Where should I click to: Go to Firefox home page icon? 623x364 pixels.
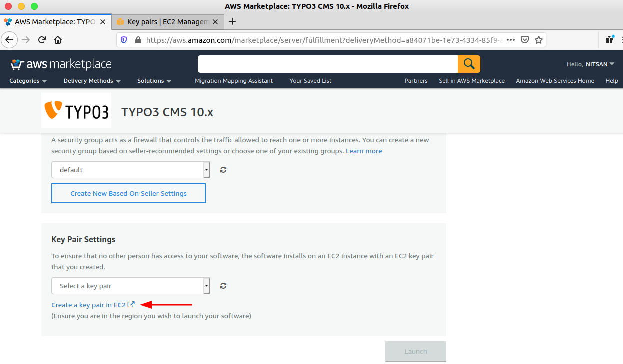coord(58,40)
